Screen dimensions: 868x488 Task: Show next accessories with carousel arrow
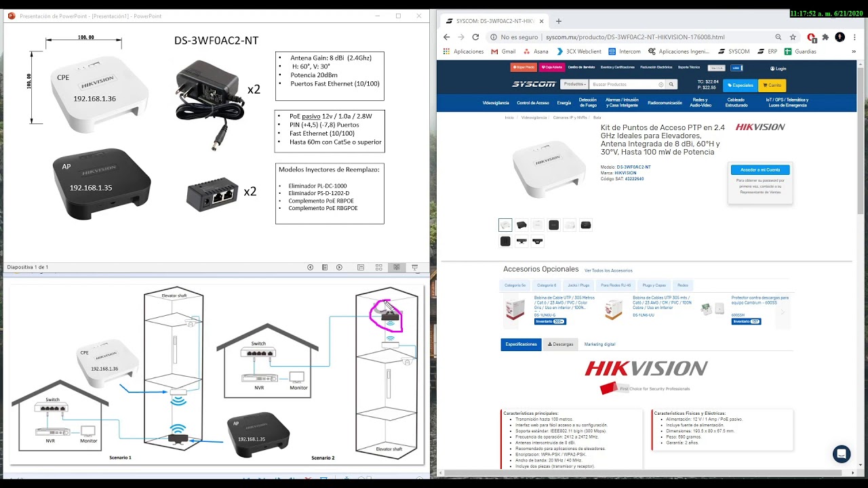click(x=783, y=312)
